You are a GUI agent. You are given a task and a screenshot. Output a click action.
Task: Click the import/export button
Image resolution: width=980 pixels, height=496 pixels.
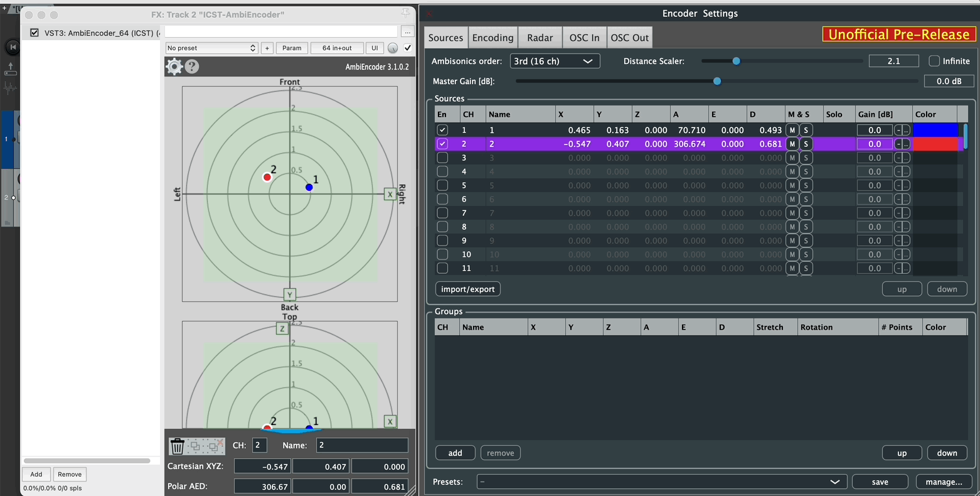(467, 289)
